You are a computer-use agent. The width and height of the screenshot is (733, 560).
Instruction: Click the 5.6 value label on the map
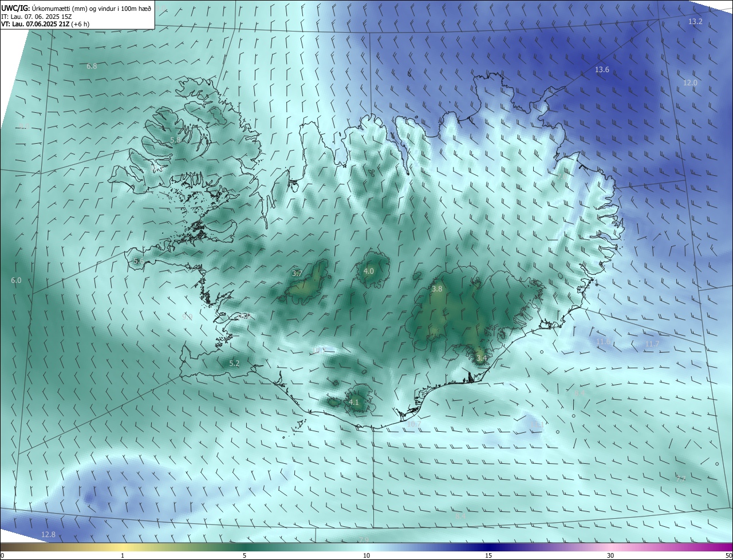click(x=138, y=261)
